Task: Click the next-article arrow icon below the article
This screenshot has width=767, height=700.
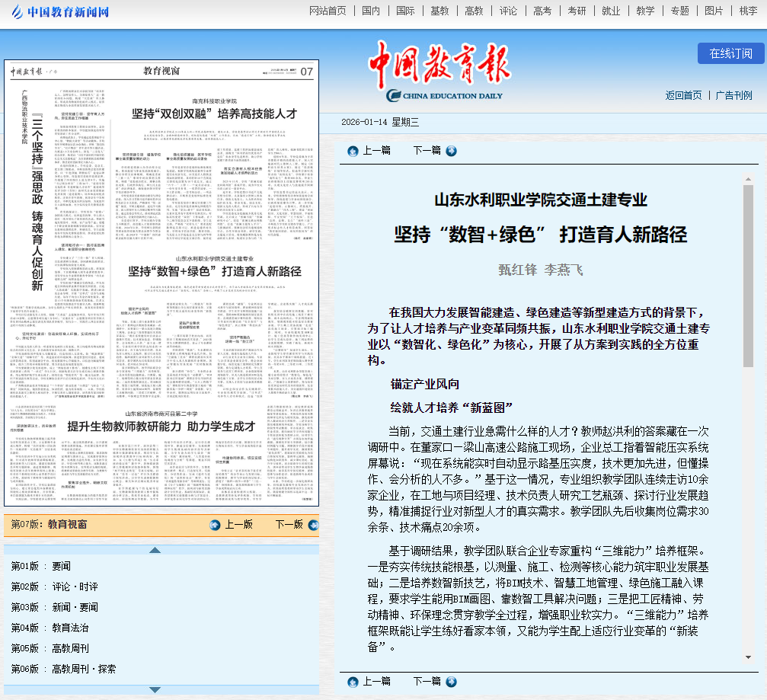Action: coord(452,682)
